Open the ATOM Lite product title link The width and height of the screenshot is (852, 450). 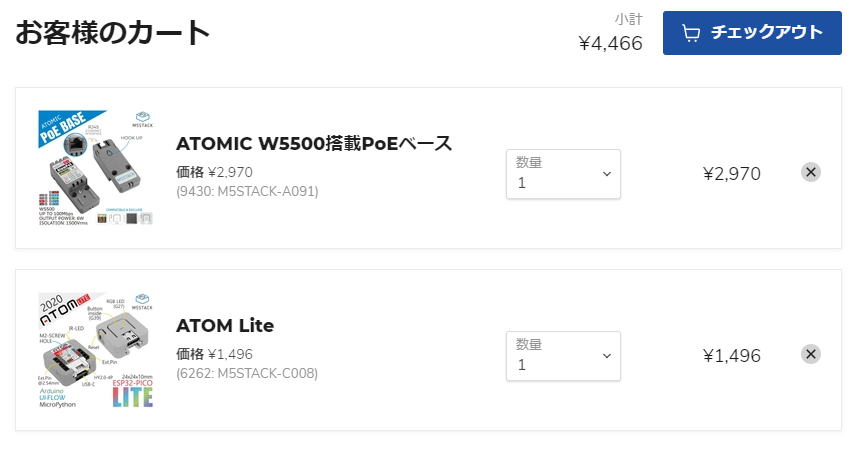(225, 326)
